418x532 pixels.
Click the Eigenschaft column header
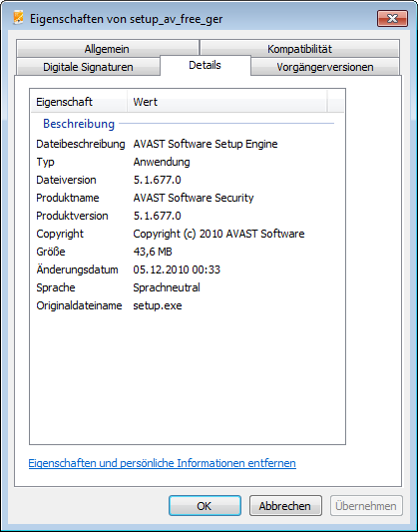[x=79, y=102]
